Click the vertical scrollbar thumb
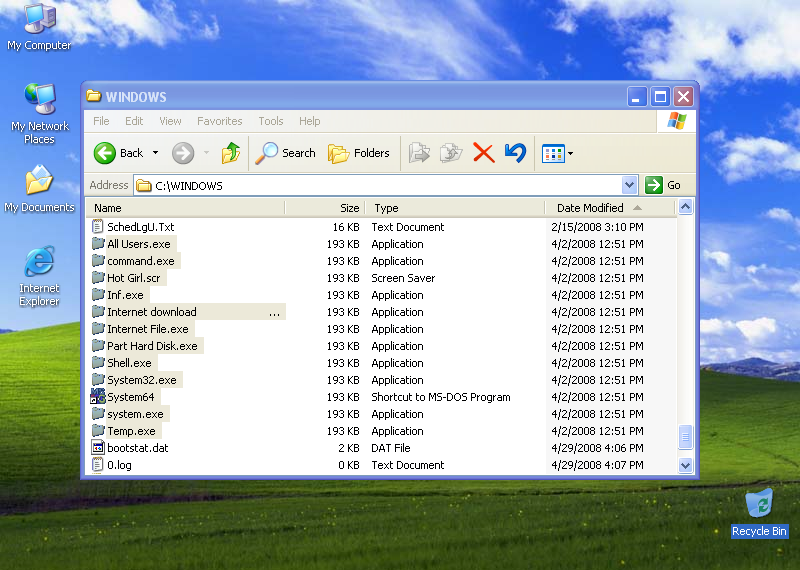Viewport: 800px width, 570px height. point(685,437)
